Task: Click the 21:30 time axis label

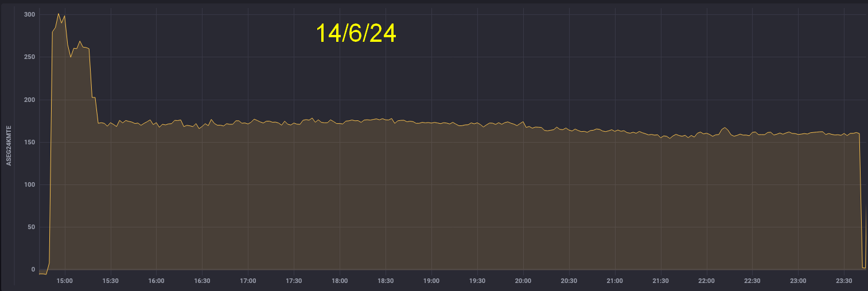Action: click(661, 281)
